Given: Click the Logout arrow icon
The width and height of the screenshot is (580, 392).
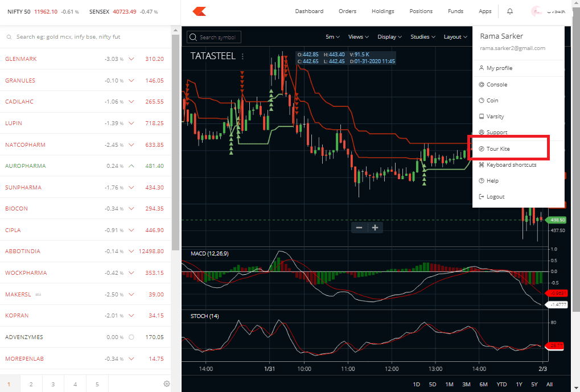Looking at the screenshot, I should (x=481, y=197).
